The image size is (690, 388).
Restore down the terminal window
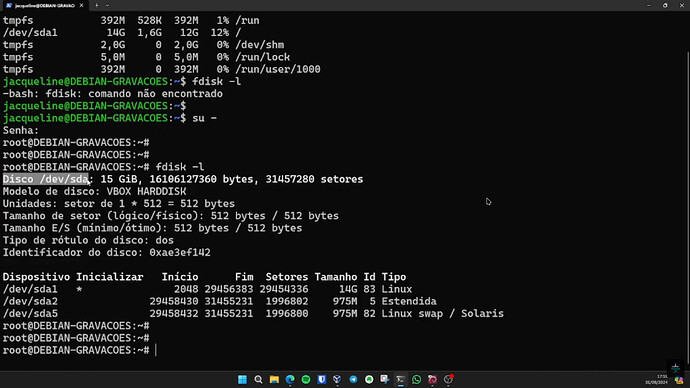[665, 5]
